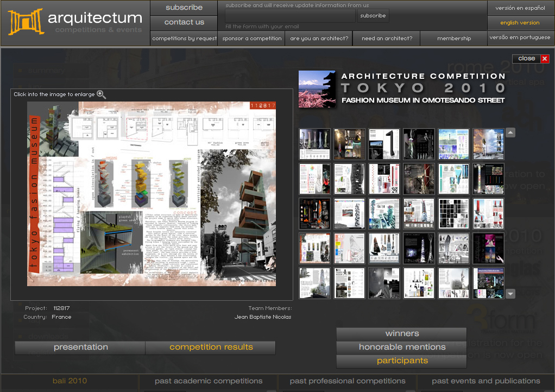This screenshot has height=392, width=555.
Task: Select third thumbnail in third row
Action: [384, 213]
